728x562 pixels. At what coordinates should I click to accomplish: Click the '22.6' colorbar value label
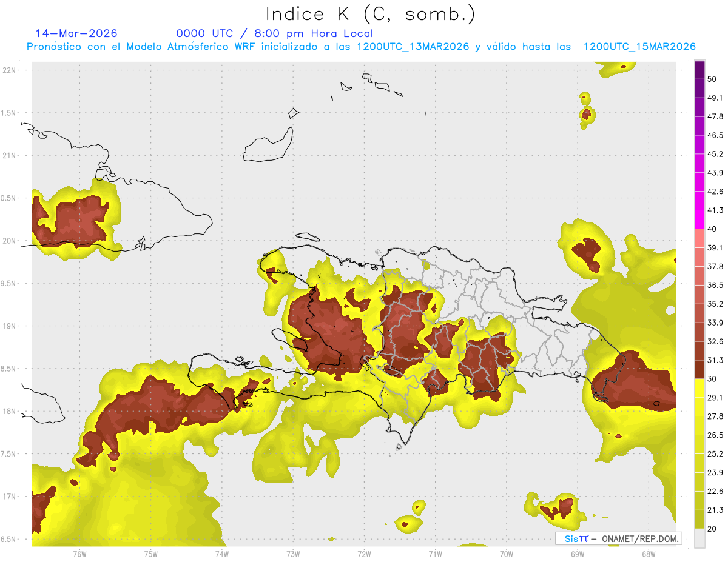coord(715,492)
